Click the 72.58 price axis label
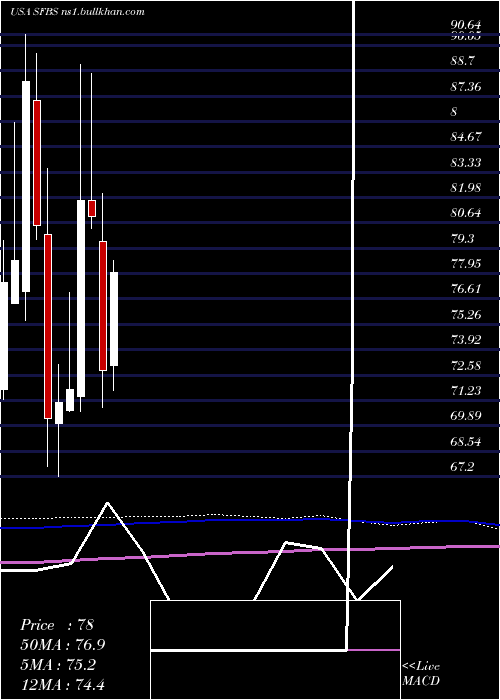The image size is (500, 700). coord(466,366)
